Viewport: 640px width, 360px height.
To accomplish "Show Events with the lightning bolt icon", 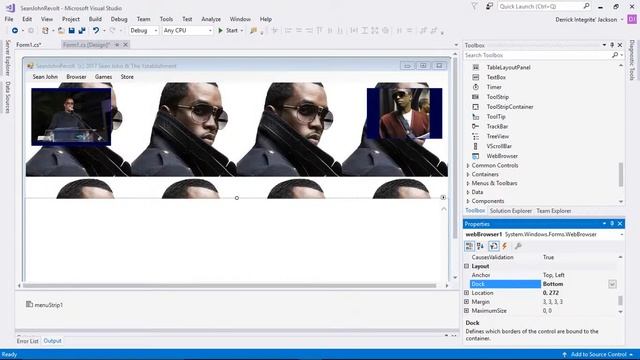I will [505, 246].
